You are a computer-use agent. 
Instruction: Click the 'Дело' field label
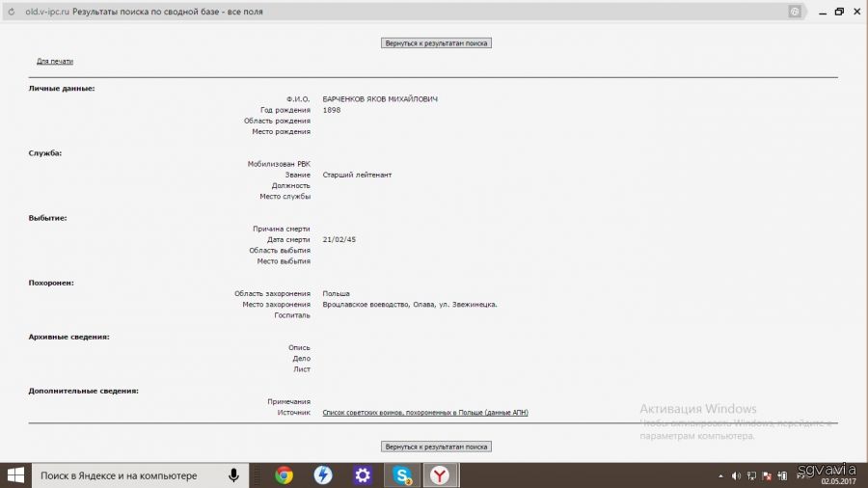click(301, 359)
